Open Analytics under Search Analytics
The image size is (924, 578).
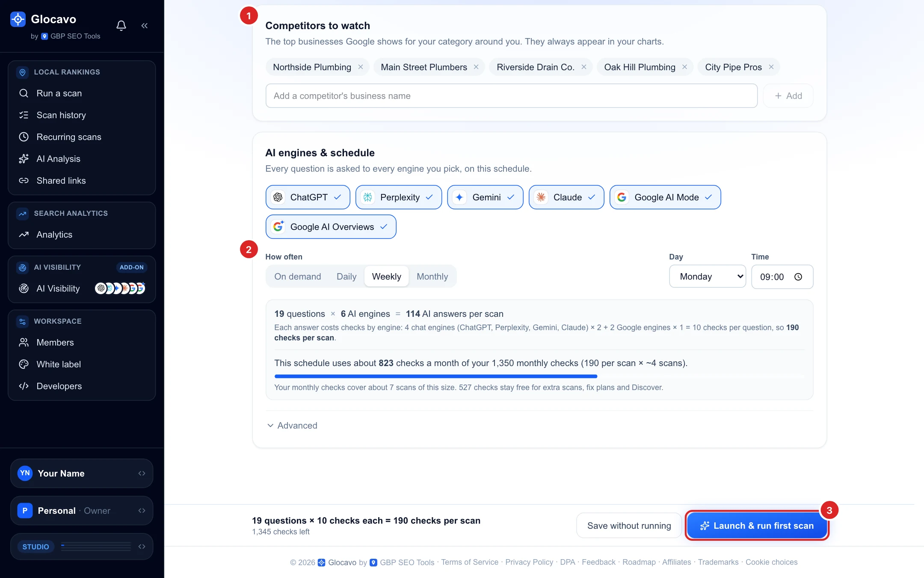(x=82, y=235)
